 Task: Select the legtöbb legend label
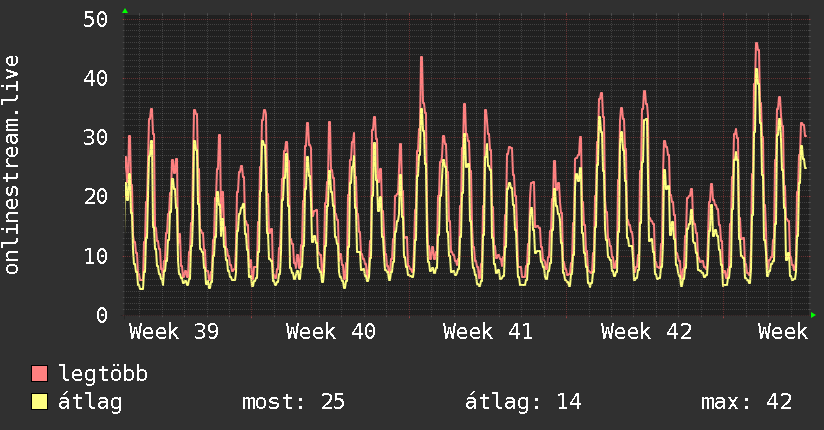(103, 374)
